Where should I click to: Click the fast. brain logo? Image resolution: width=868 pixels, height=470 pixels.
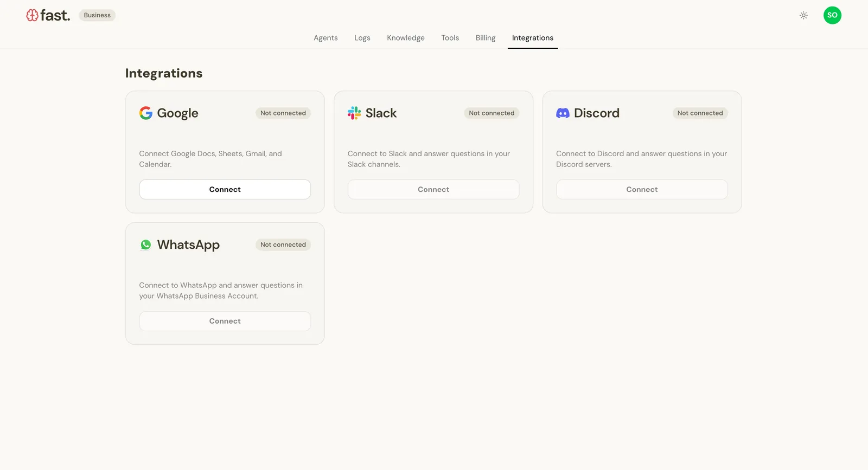click(x=48, y=15)
